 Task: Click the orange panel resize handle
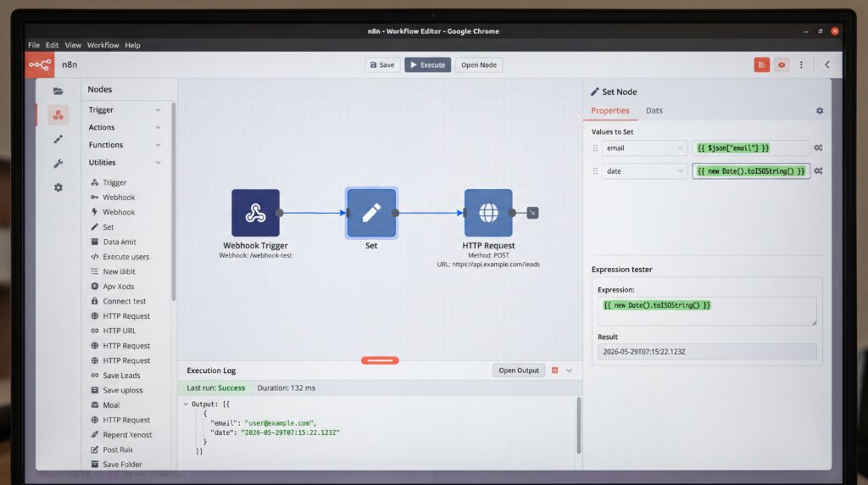[380, 360]
